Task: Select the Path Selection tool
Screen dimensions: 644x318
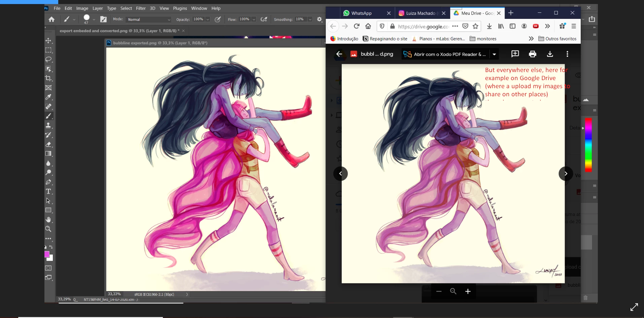Action: pyautogui.click(x=48, y=201)
